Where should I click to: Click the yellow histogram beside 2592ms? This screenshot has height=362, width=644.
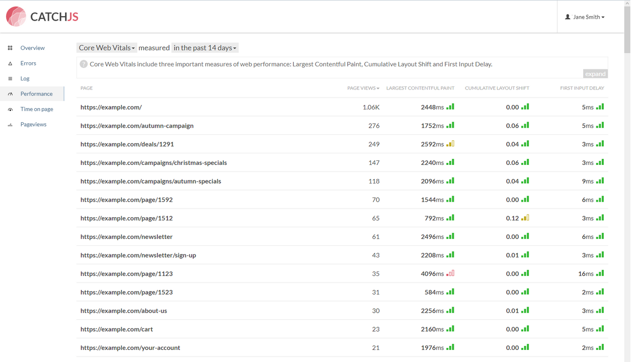point(451,143)
